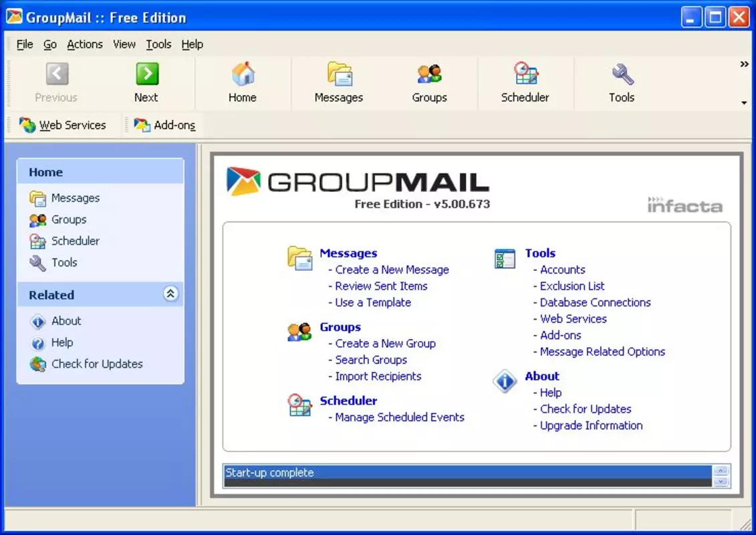Viewport: 756px width, 535px height.
Task: Click Check for Updates link under About
Action: 586,409
